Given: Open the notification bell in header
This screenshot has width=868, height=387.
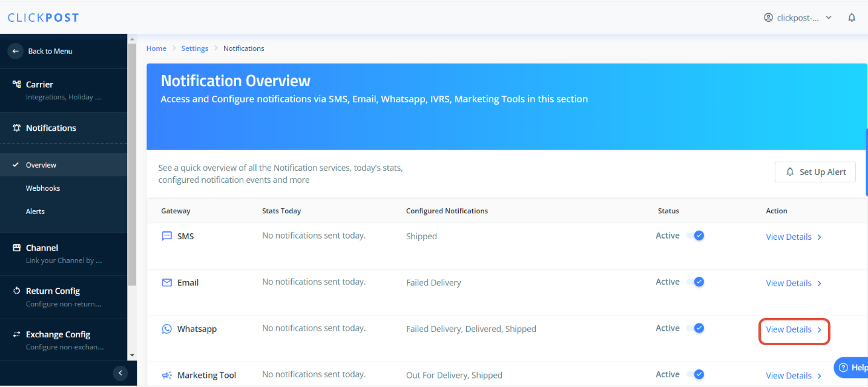Looking at the screenshot, I should 852,18.
